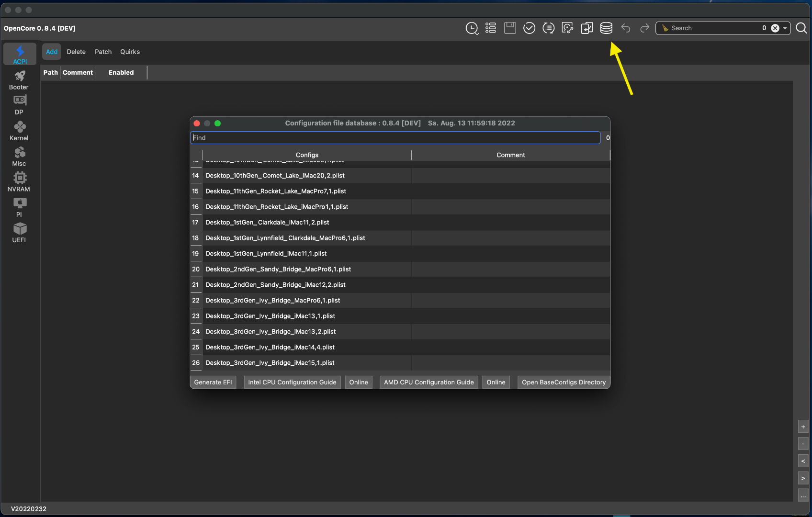Switch to the Quirks tab

[130, 52]
